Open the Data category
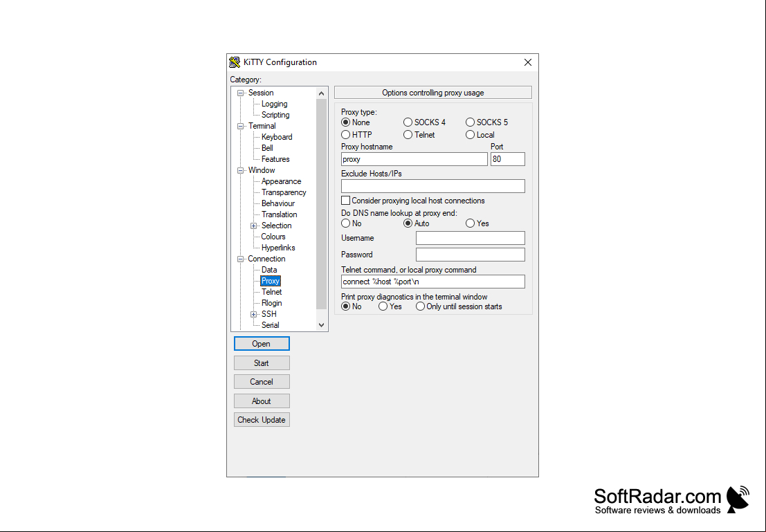This screenshot has height=532, width=766. tap(268, 270)
